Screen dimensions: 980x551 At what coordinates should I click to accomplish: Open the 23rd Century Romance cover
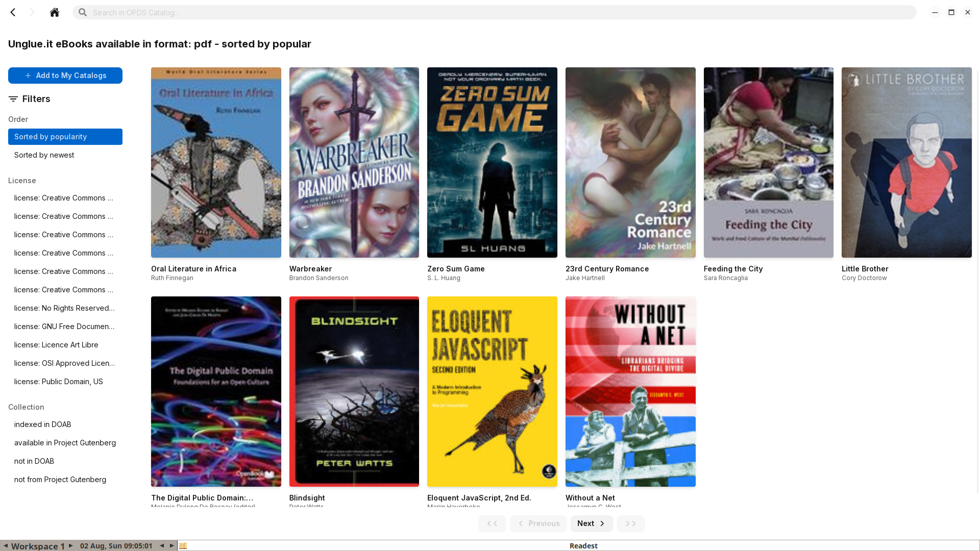tap(630, 162)
